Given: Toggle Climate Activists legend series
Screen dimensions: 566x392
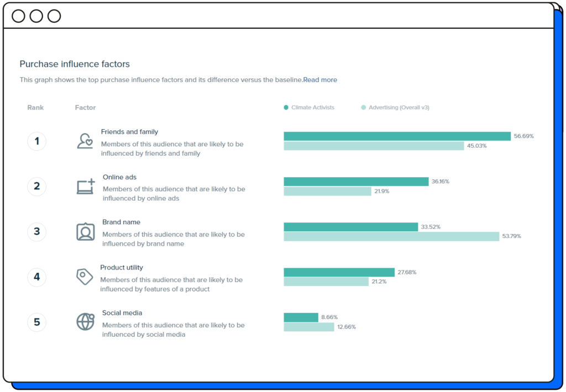Looking at the screenshot, I should point(313,108).
